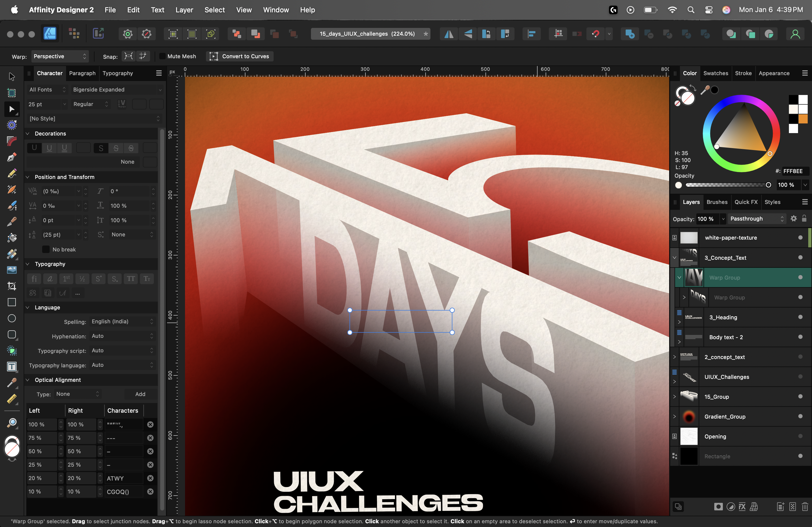Add mask layer from Layers footer

718,507
